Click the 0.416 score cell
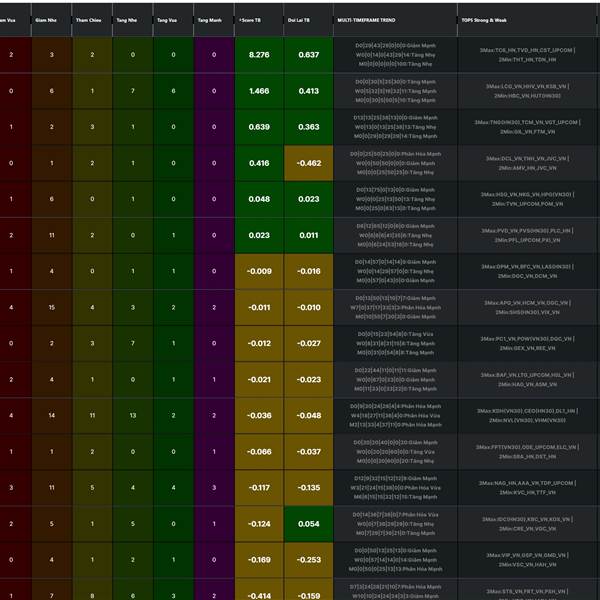 coord(259,163)
